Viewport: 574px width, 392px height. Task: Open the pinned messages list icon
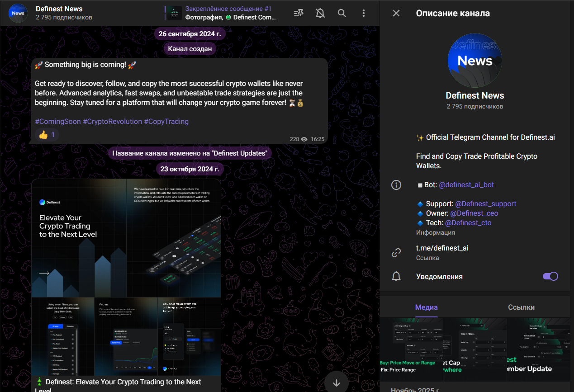pos(299,13)
